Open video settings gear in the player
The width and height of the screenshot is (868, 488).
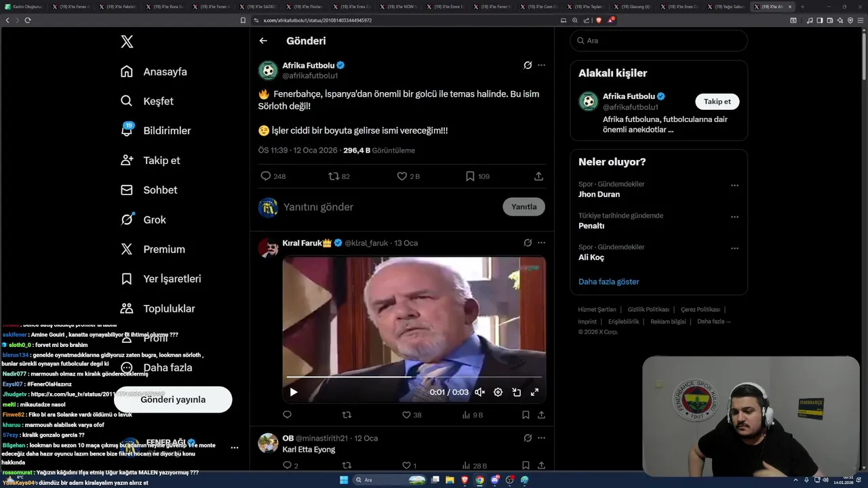tap(498, 392)
